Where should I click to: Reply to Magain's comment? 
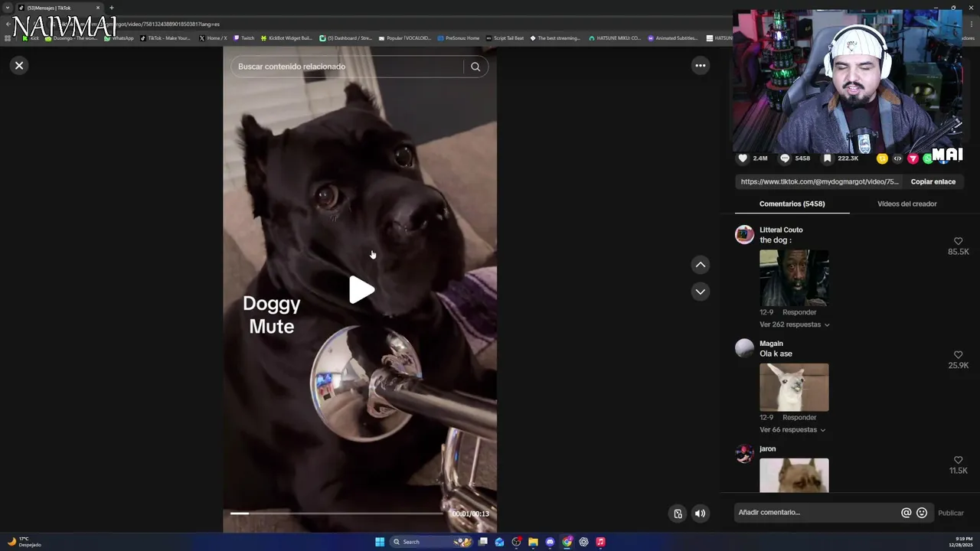click(x=799, y=418)
